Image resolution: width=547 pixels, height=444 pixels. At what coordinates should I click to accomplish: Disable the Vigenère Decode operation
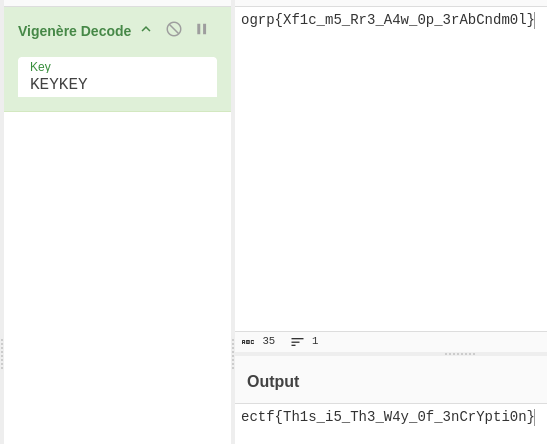[x=174, y=29]
